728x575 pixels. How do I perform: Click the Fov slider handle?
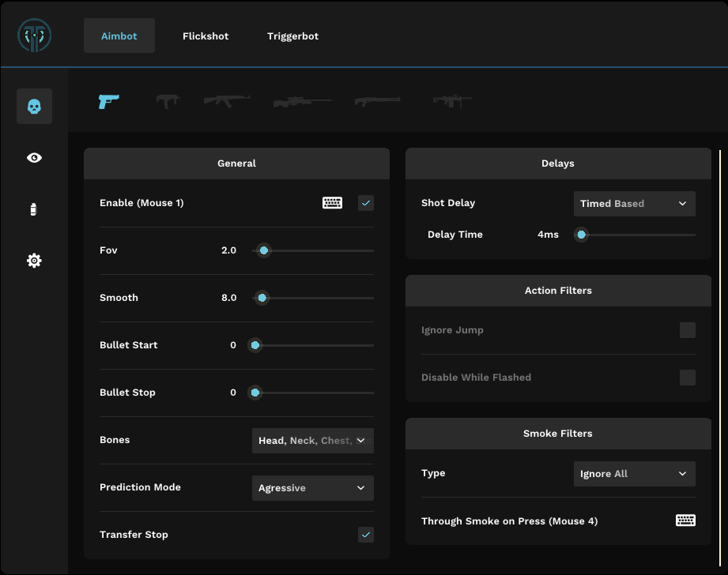(264, 250)
